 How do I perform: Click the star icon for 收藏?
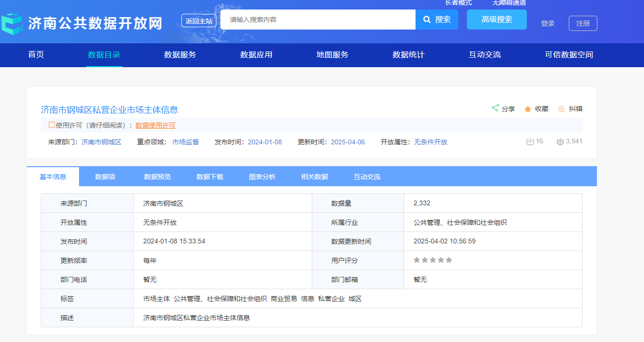[528, 109]
